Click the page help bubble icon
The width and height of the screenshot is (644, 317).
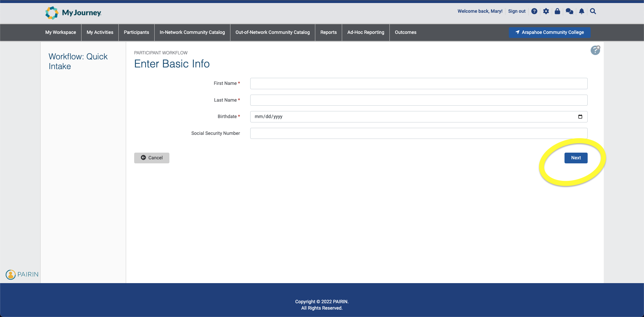click(x=595, y=50)
